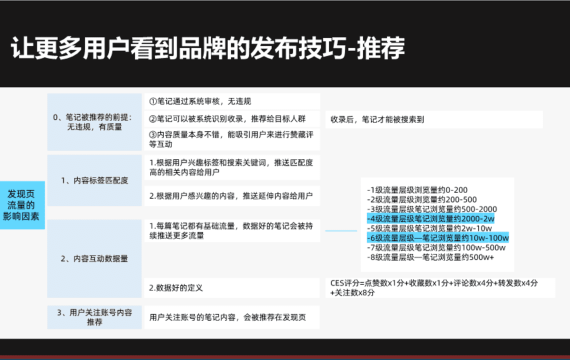The height and width of the screenshot is (360, 570).
Task: Select the node 2、内容互动数据量
Action: tap(94, 259)
